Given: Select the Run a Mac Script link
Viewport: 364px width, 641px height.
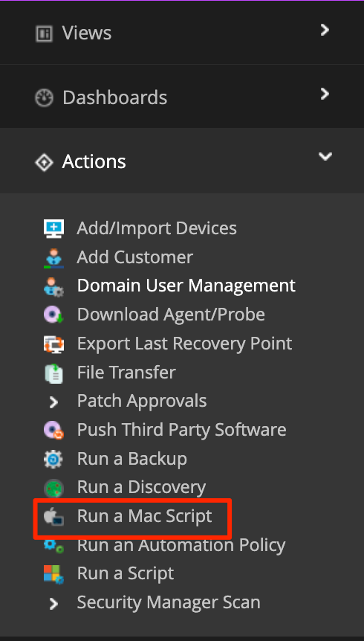Looking at the screenshot, I should (x=145, y=516).
